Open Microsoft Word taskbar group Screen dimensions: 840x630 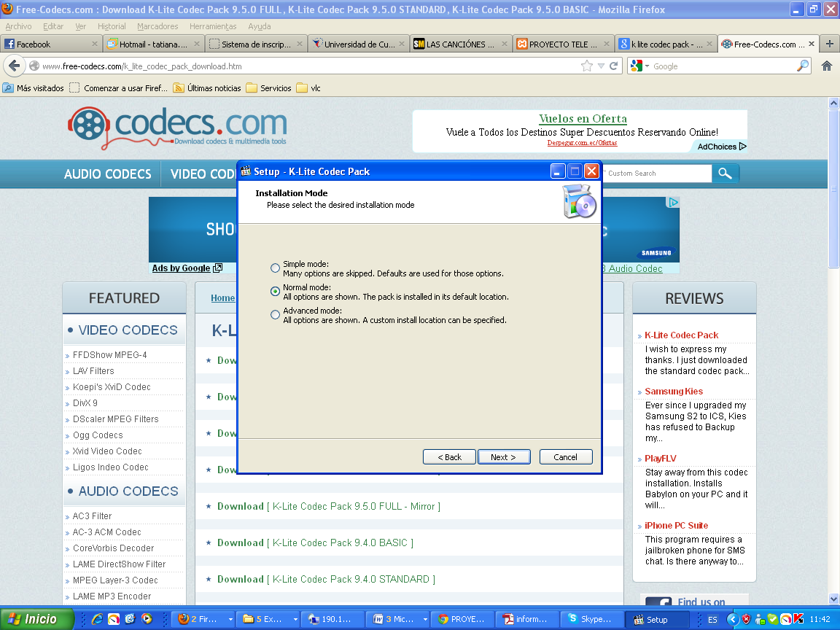point(399,619)
